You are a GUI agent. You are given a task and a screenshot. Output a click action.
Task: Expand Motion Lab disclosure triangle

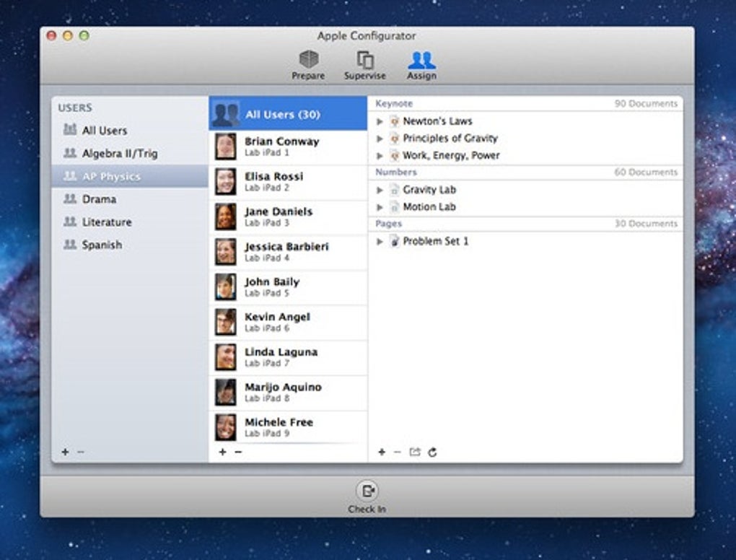(380, 207)
